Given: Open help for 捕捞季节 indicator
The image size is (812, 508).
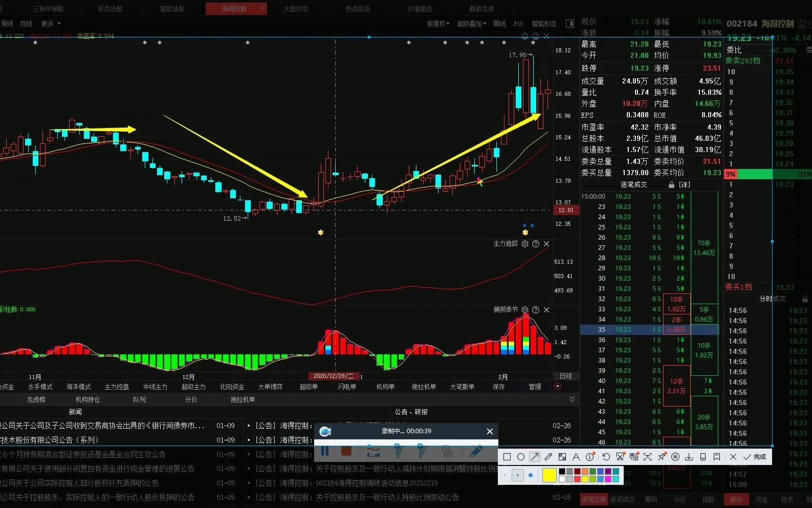Looking at the screenshot, I should (x=536, y=310).
